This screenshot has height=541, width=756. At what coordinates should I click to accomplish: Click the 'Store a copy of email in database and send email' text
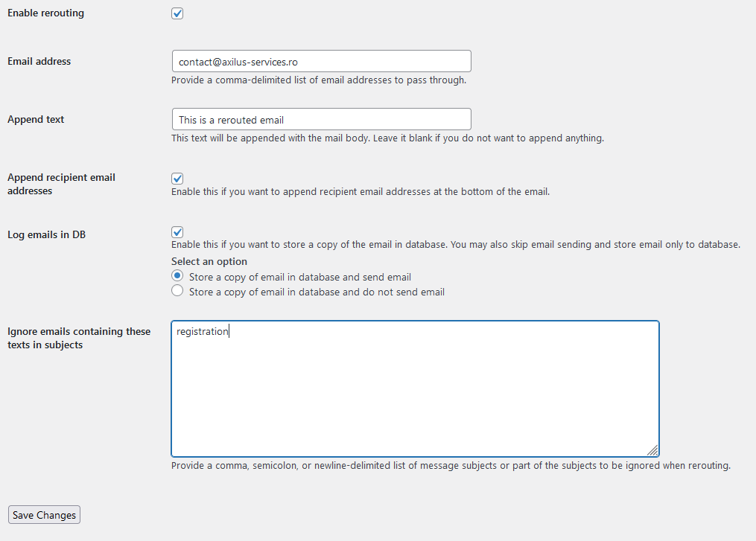point(300,277)
